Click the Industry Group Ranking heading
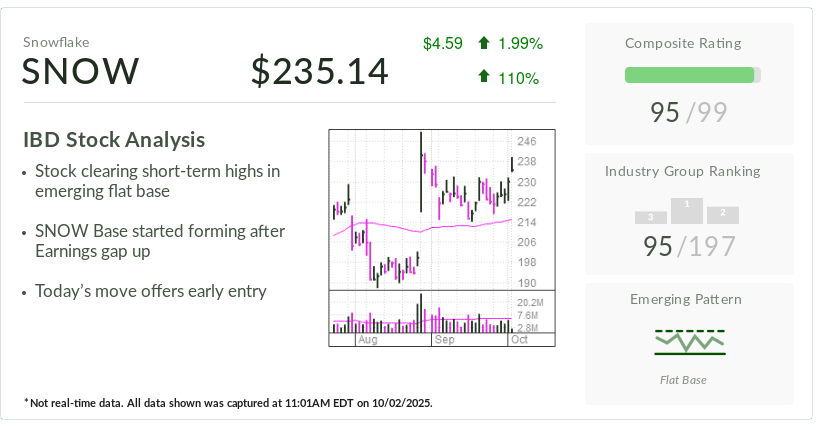Screen dimensions: 816x430 (689, 171)
